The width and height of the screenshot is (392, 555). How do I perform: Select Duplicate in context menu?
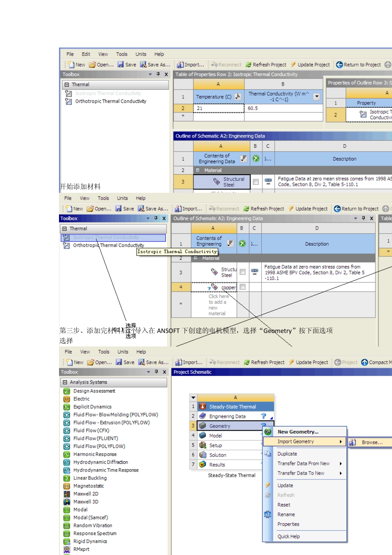pos(287,454)
